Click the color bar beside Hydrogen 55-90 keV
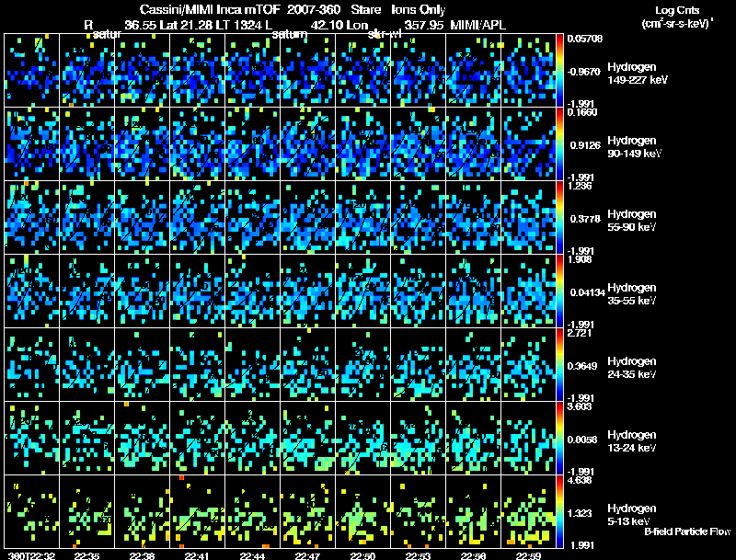The width and height of the screenshot is (736, 560). [x=559, y=217]
